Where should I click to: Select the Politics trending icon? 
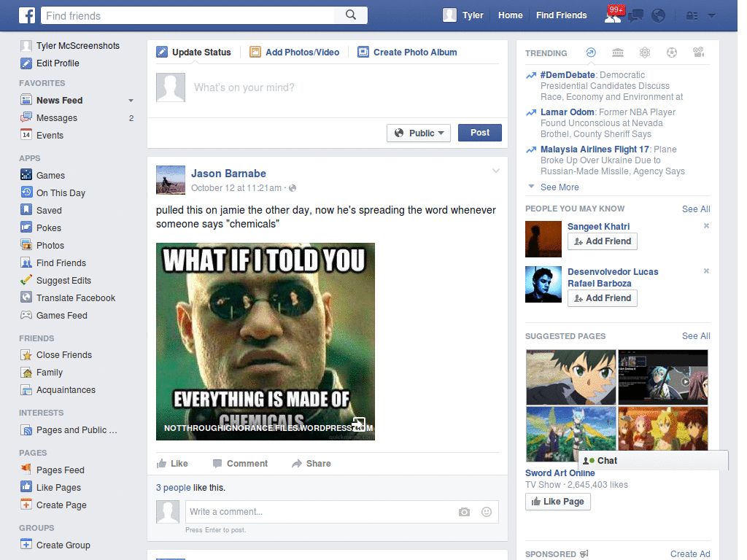[618, 52]
